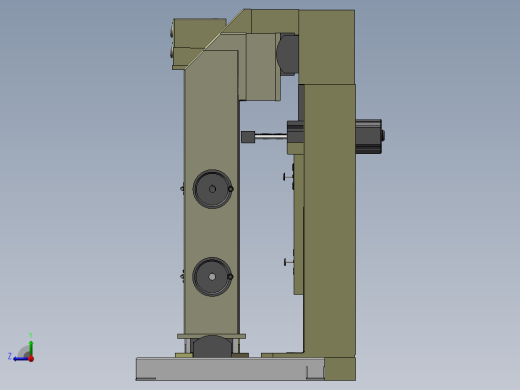The height and width of the screenshot is (390, 520).
Task: Click the red origin ball of the triad
Action: tap(31, 359)
